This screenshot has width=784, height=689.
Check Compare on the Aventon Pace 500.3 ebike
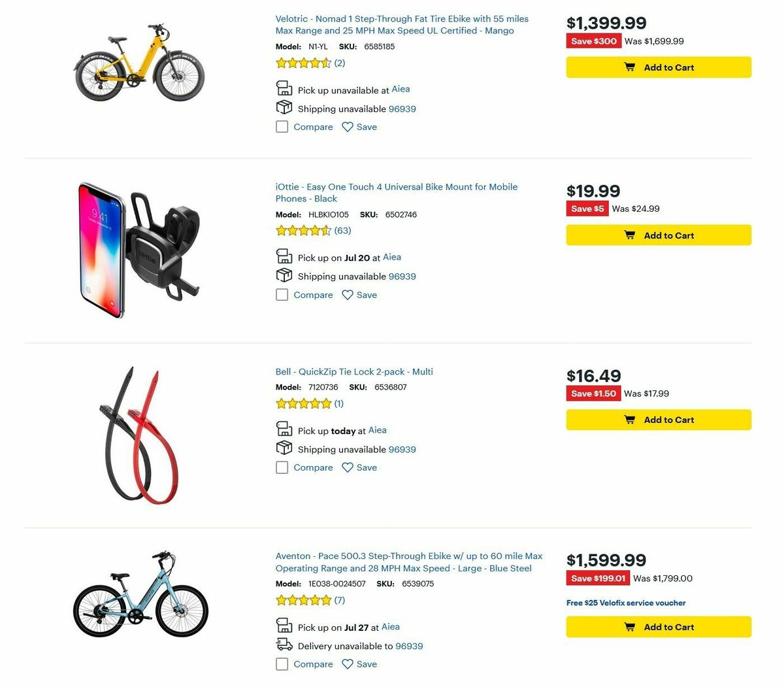[282, 664]
